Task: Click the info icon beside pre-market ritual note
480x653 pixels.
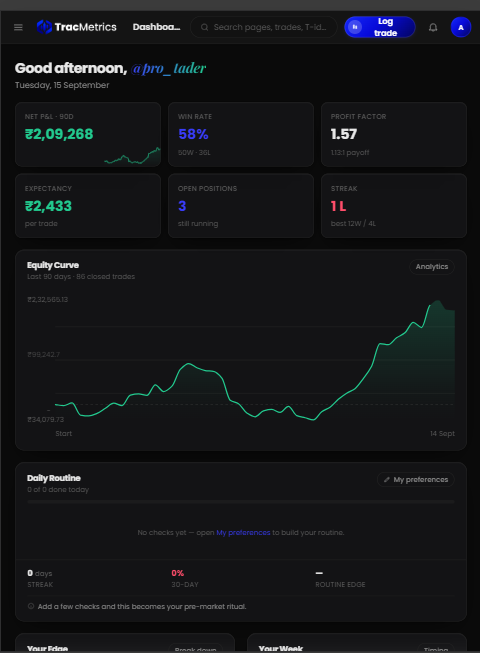Action: (x=31, y=606)
